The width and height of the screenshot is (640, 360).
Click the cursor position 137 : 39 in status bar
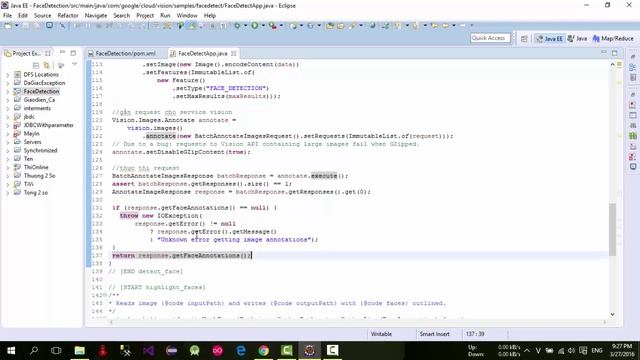point(475,334)
